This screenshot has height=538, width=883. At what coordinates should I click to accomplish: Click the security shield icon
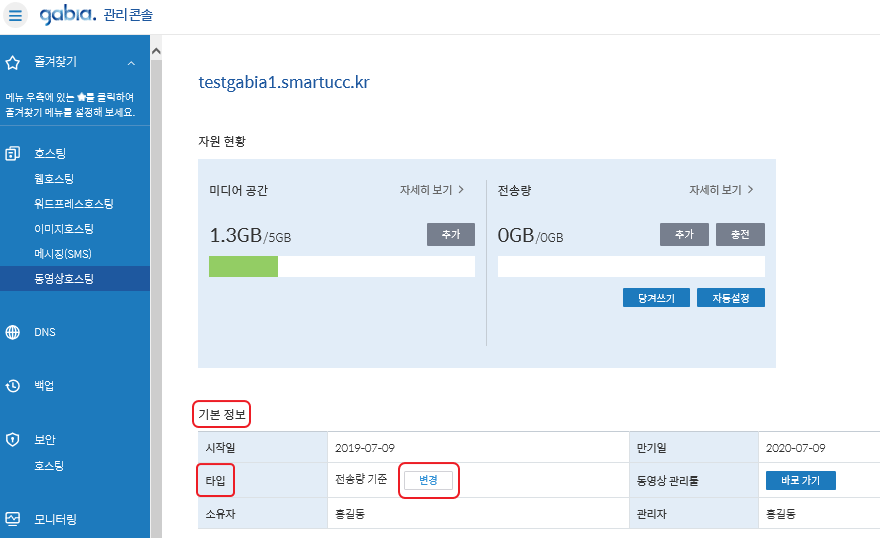point(12,440)
